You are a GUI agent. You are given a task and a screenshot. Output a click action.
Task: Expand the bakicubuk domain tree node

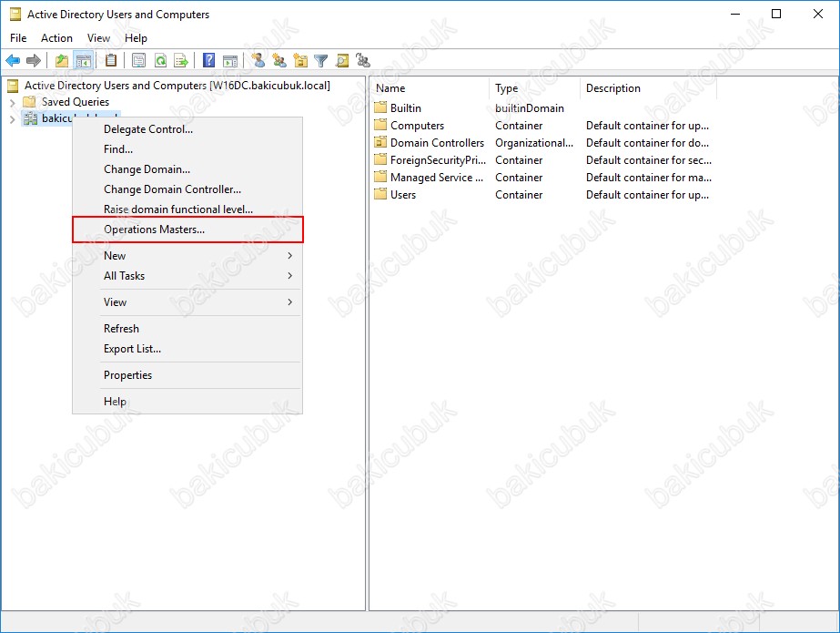point(13,118)
